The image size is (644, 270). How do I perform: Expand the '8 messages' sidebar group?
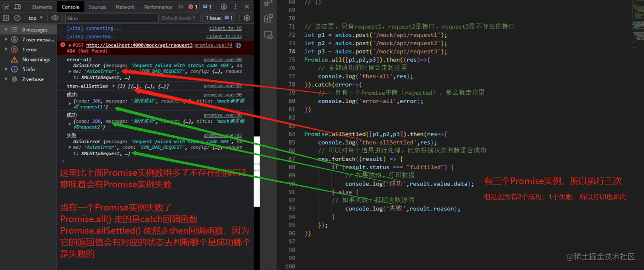tap(6, 30)
